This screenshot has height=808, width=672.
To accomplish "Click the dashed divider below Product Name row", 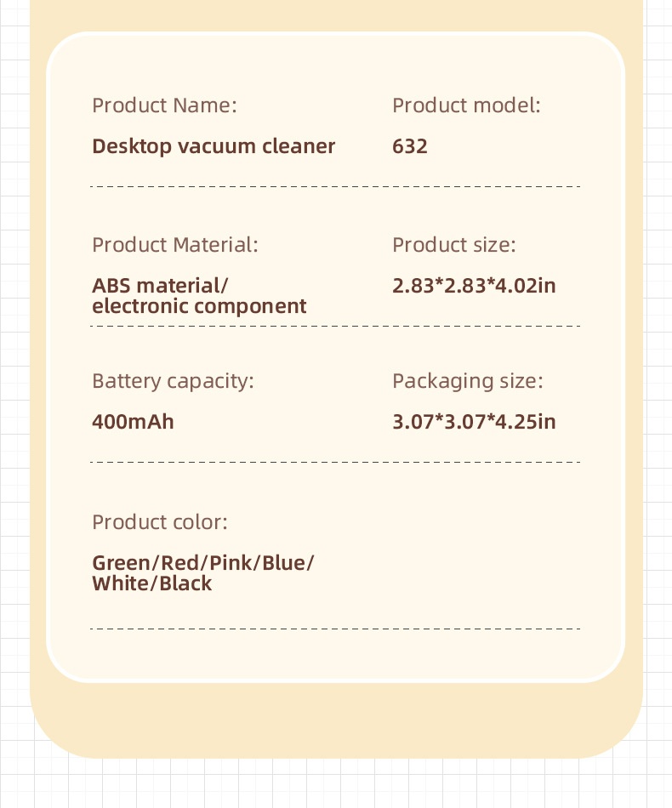I will (335, 186).
